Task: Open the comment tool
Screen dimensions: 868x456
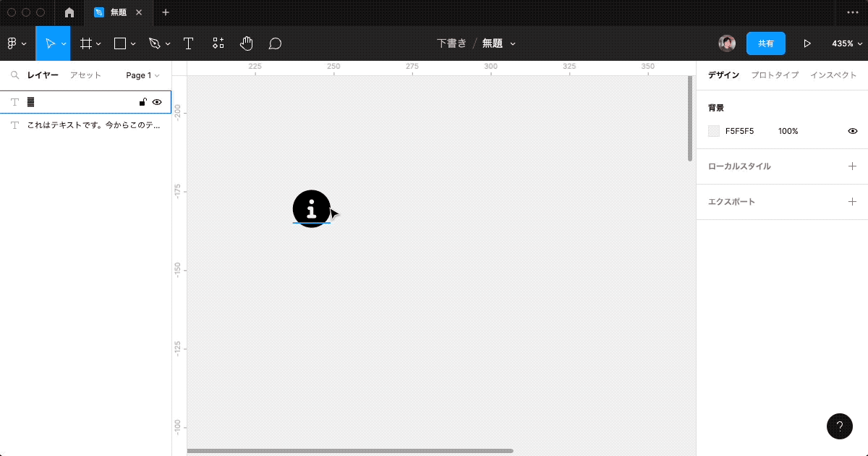Action: click(x=274, y=43)
